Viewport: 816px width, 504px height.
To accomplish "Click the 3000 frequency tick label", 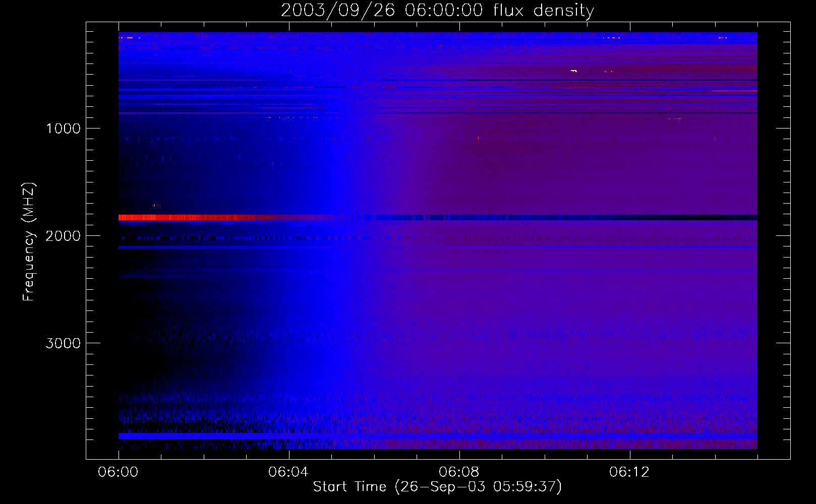I will coord(63,343).
